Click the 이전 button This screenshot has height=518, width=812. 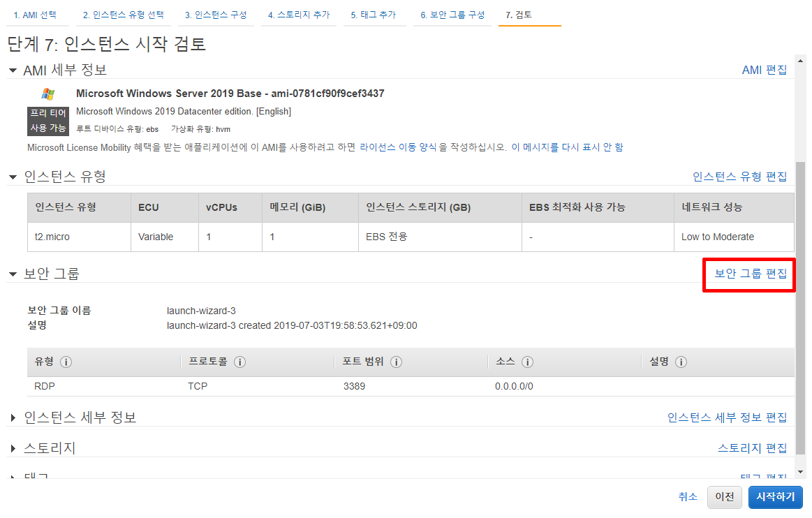click(x=725, y=497)
